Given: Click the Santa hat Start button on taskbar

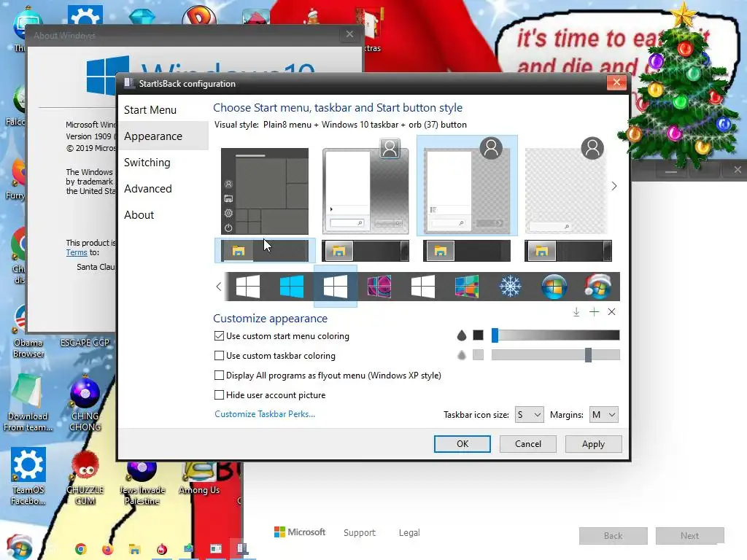Looking at the screenshot, I should pyautogui.click(x=18, y=547).
